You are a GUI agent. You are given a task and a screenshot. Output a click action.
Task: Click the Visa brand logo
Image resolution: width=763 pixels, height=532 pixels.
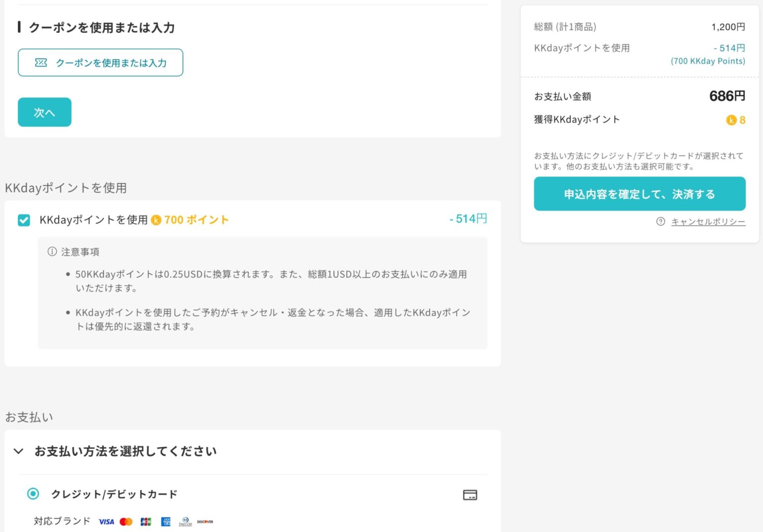106,522
